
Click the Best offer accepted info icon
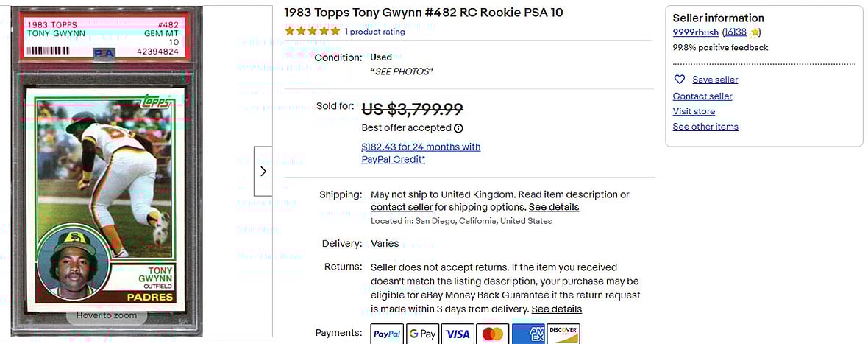tap(459, 128)
